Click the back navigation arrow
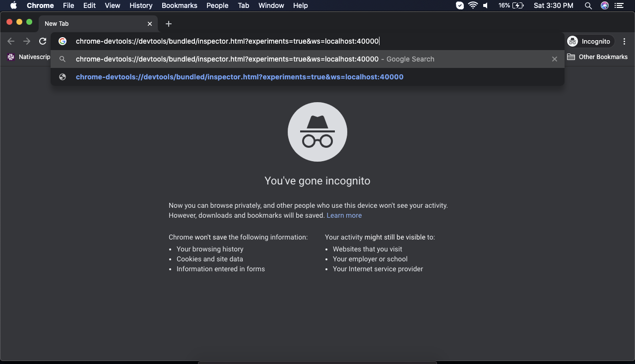The width and height of the screenshot is (635, 364). (x=10, y=41)
